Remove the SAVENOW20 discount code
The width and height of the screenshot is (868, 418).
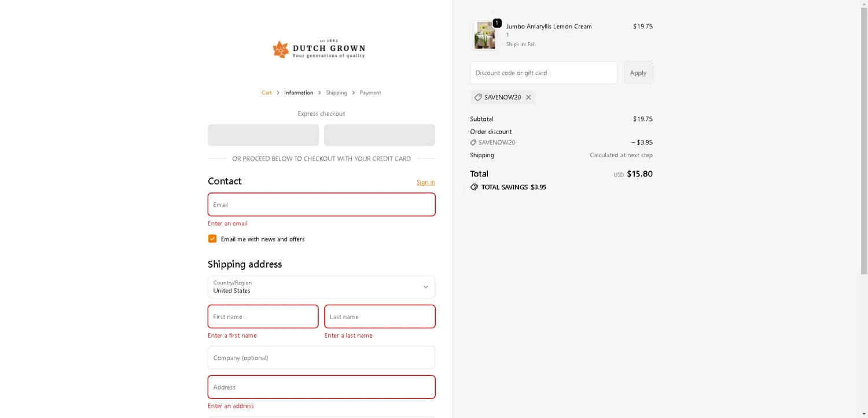click(x=528, y=97)
